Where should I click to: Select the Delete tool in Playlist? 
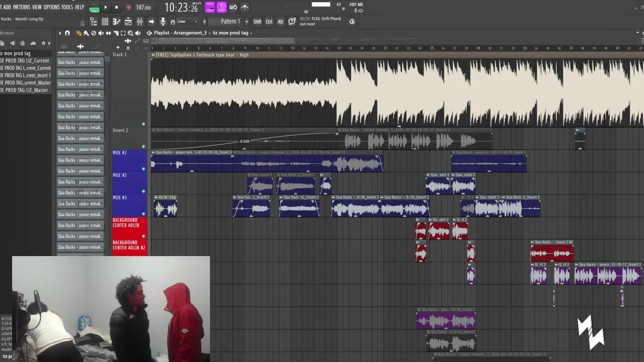click(94, 33)
